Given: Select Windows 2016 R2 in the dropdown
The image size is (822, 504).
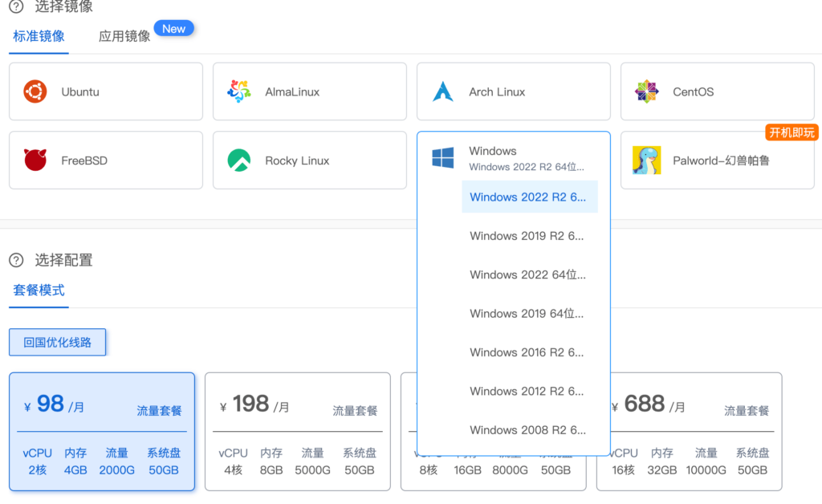Looking at the screenshot, I should (x=530, y=352).
